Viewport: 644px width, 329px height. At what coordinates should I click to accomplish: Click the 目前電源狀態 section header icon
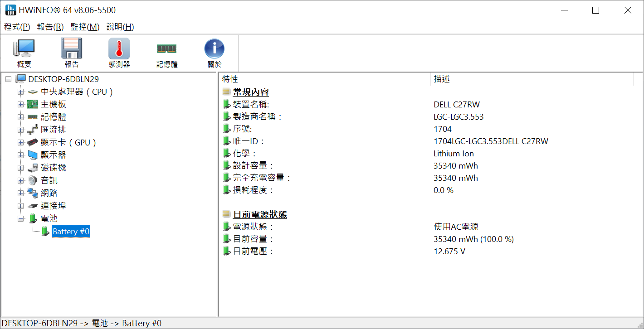pyautogui.click(x=226, y=214)
